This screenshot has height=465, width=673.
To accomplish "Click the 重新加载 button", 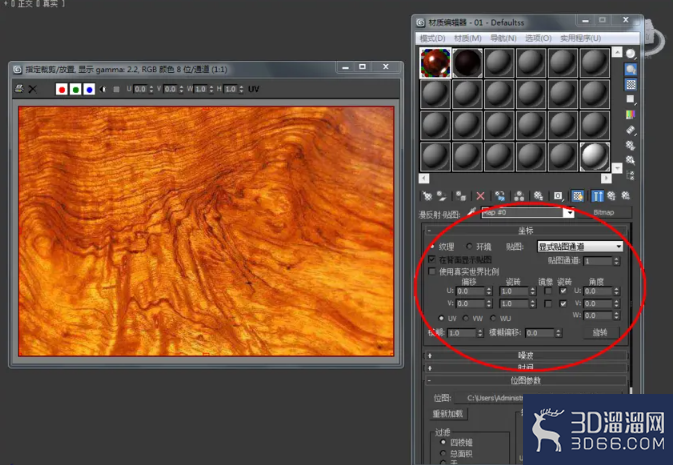I will tap(448, 414).
